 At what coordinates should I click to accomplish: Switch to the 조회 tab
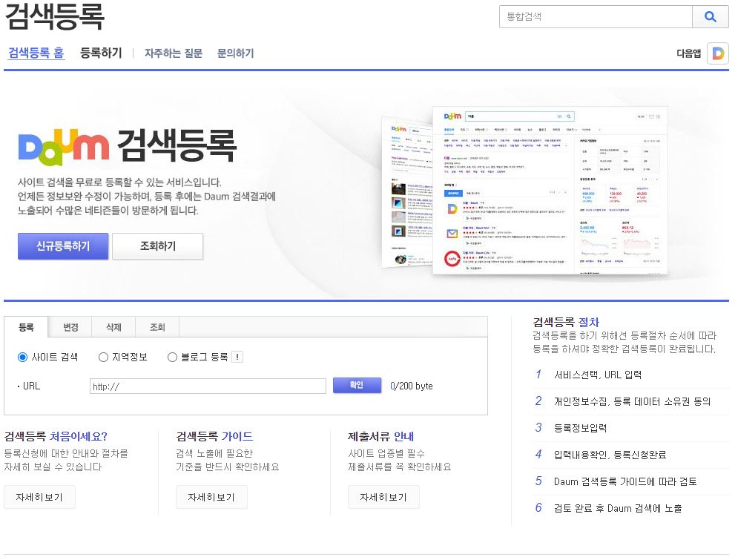tap(157, 327)
